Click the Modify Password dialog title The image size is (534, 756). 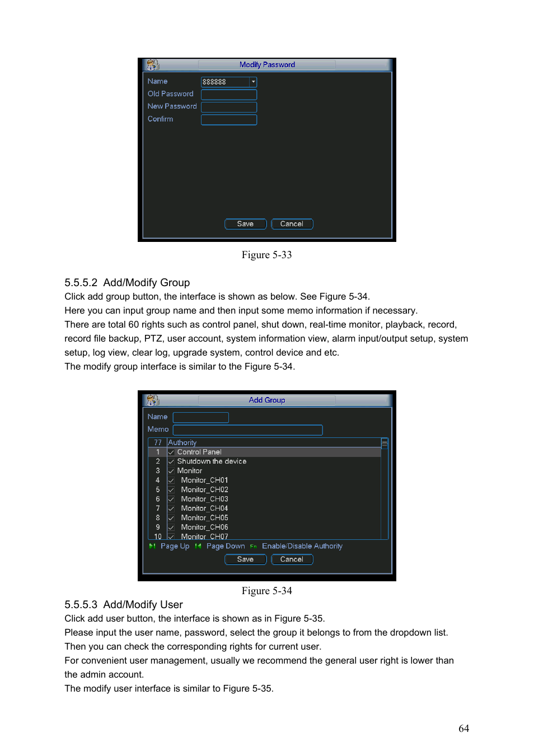pyautogui.click(x=267, y=65)
